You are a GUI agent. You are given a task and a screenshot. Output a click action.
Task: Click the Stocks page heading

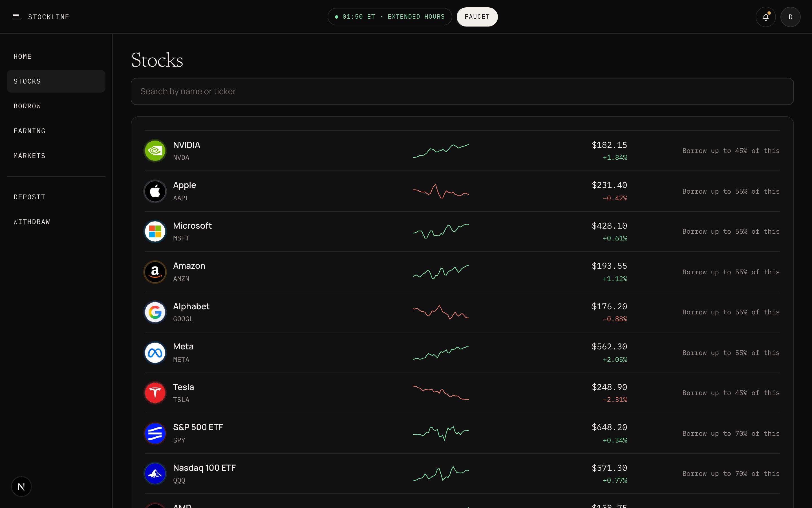tap(157, 60)
